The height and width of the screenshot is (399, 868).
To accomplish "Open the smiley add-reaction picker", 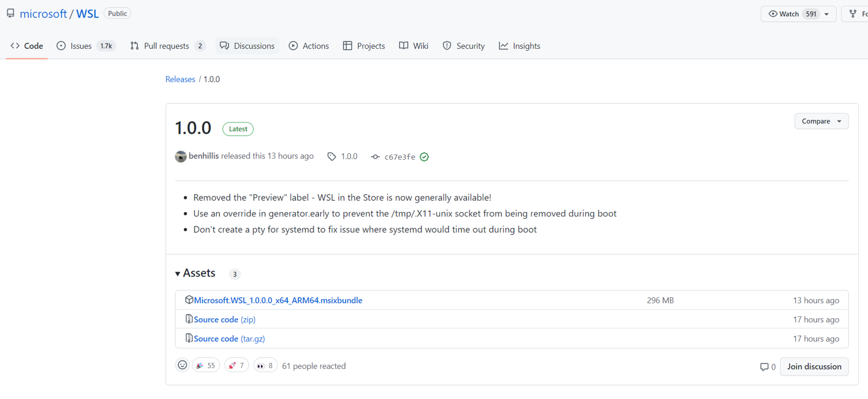I will [x=182, y=365].
